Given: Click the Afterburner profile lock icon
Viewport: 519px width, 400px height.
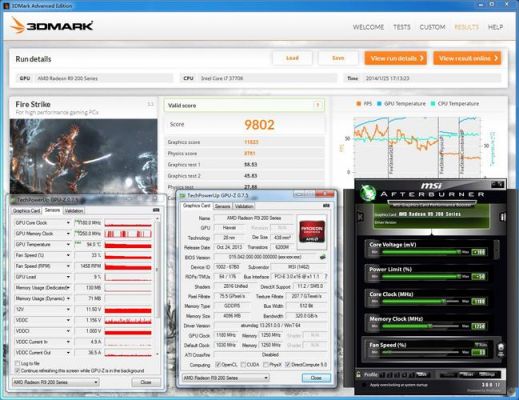Looking at the screenshot, I should click(358, 374).
